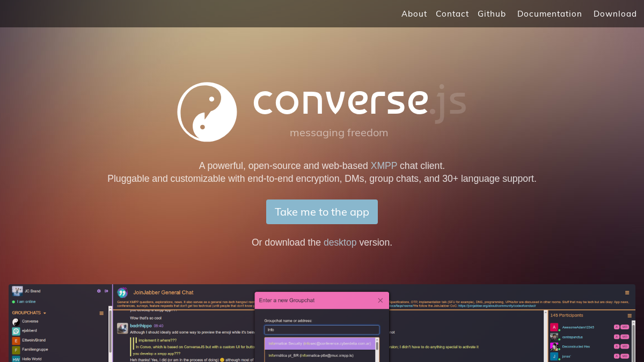Open the groupchats list menu icon
The height and width of the screenshot is (362, 644).
pyautogui.click(x=101, y=313)
